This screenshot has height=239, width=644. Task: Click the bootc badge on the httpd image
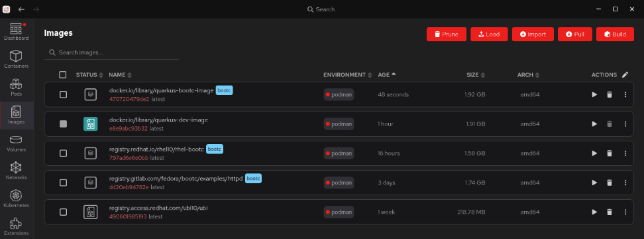[x=253, y=179]
